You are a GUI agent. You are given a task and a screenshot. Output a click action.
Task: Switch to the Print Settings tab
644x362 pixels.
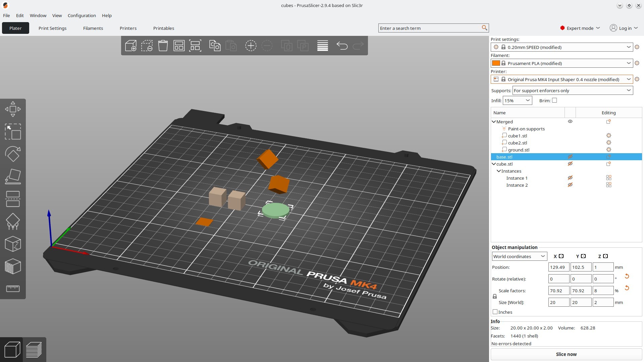(x=52, y=28)
